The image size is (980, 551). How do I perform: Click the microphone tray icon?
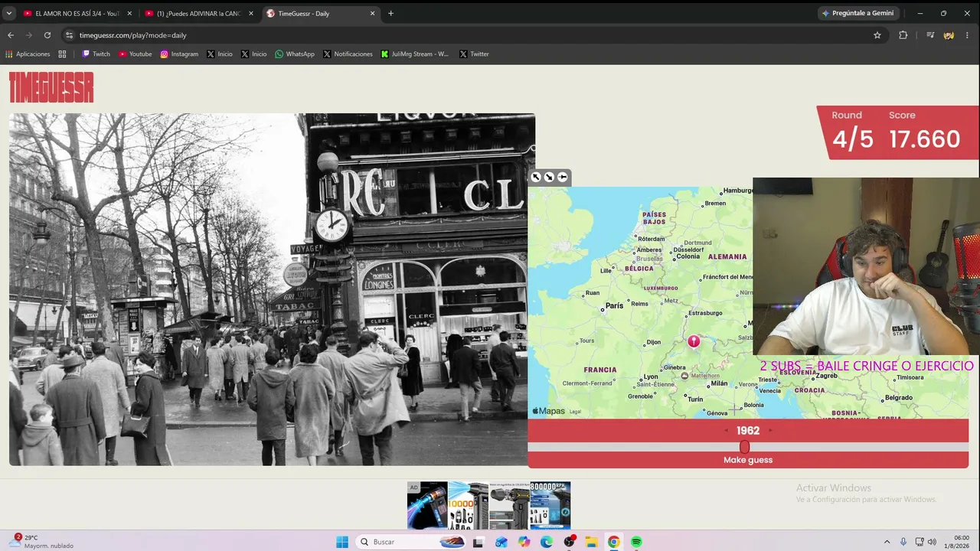click(903, 542)
